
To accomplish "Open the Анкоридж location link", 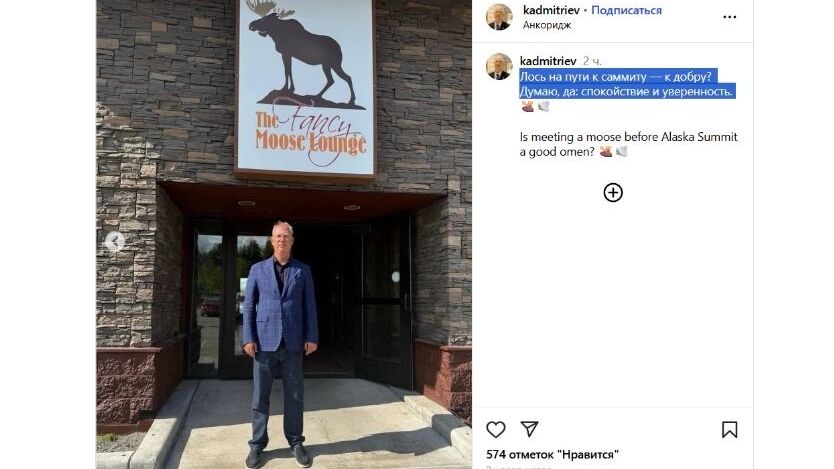I will pos(546,25).
